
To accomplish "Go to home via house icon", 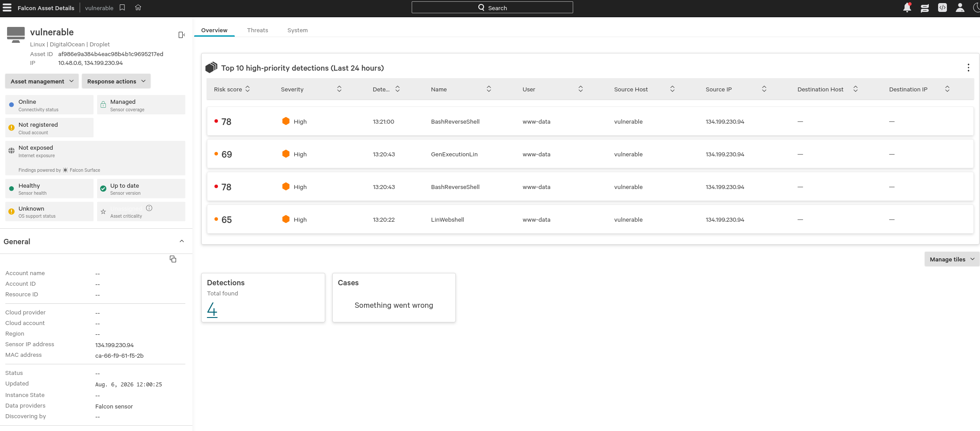I will (138, 8).
